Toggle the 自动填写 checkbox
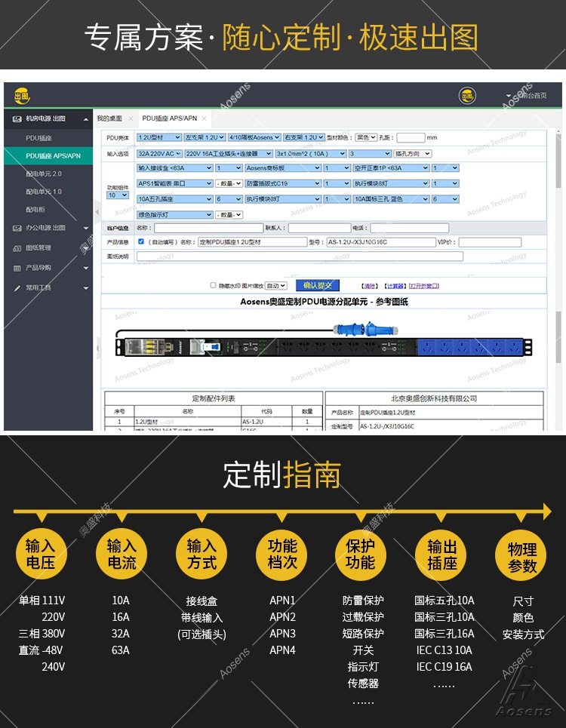The image size is (566, 728). click(141, 241)
